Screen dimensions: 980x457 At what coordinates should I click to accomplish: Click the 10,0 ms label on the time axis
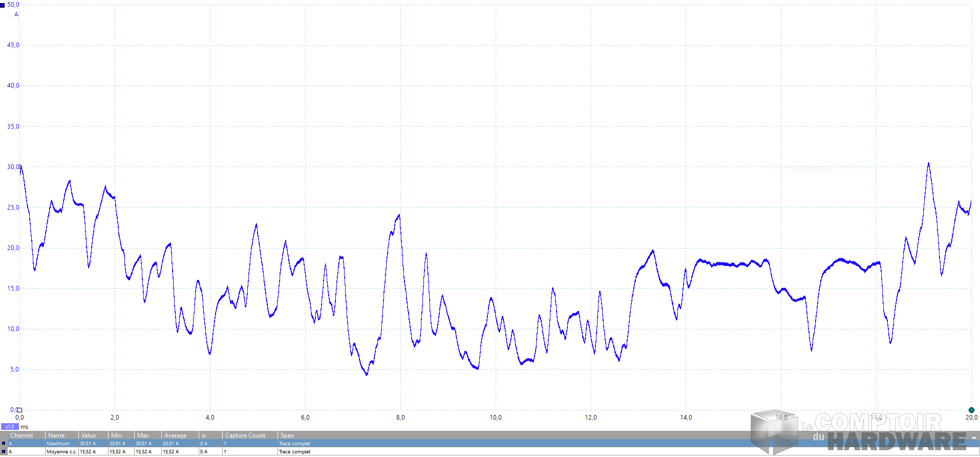click(495, 418)
